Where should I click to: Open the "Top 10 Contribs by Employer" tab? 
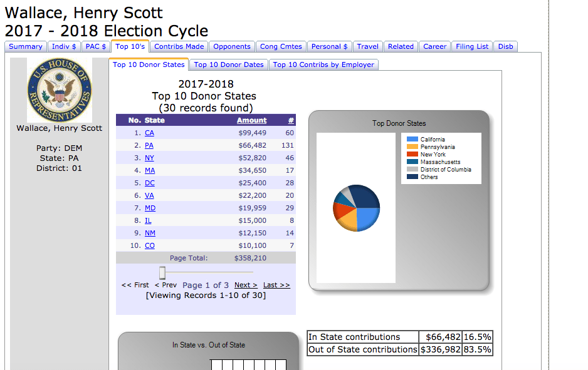[x=323, y=64]
